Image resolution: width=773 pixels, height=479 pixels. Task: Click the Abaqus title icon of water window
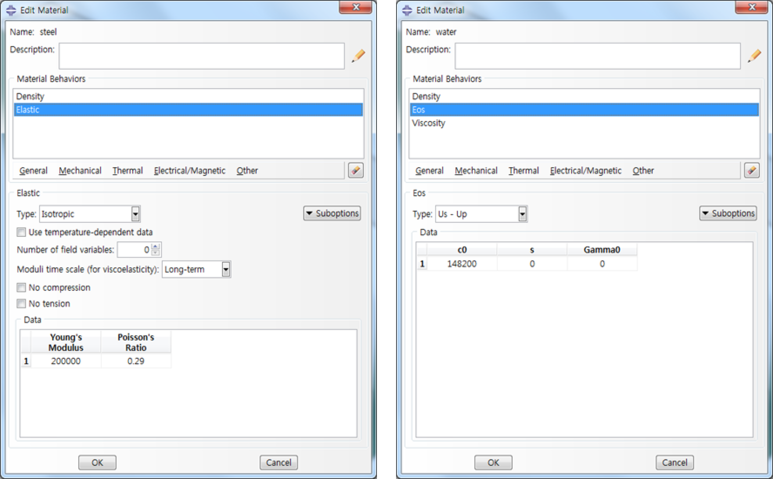[407, 10]
